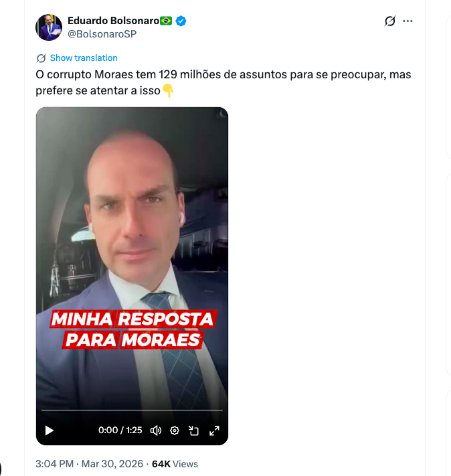The width and height of the screenshot is (451, 476).
Task: Click the video time display 0:00 / 1:25
Action: coord(120,430)
